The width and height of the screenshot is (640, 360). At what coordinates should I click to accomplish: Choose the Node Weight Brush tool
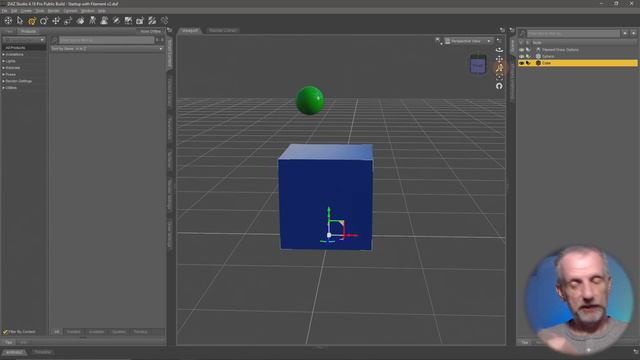(116, 20)
